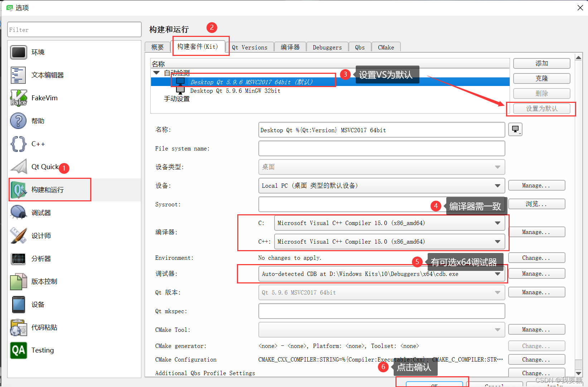Select the 手动设置 manual tree item
The height and width of the screenshot is (387, 588).
[x=177, y=99]
